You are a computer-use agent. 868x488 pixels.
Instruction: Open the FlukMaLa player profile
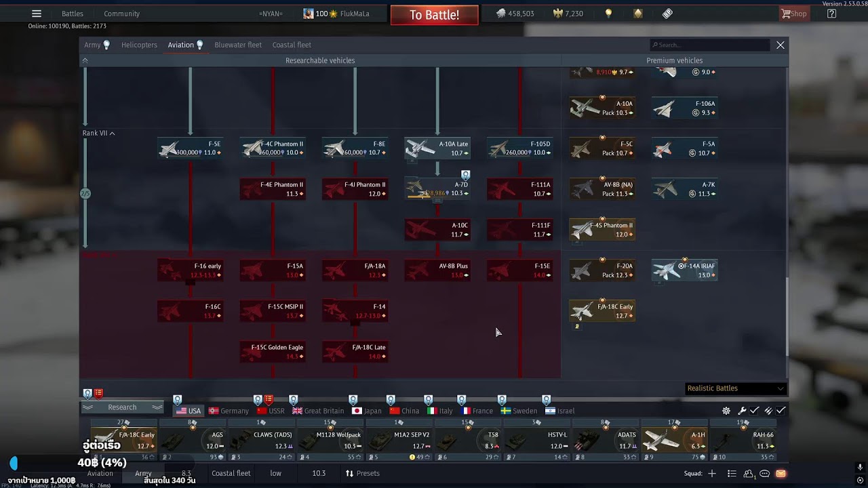point(336,14)
